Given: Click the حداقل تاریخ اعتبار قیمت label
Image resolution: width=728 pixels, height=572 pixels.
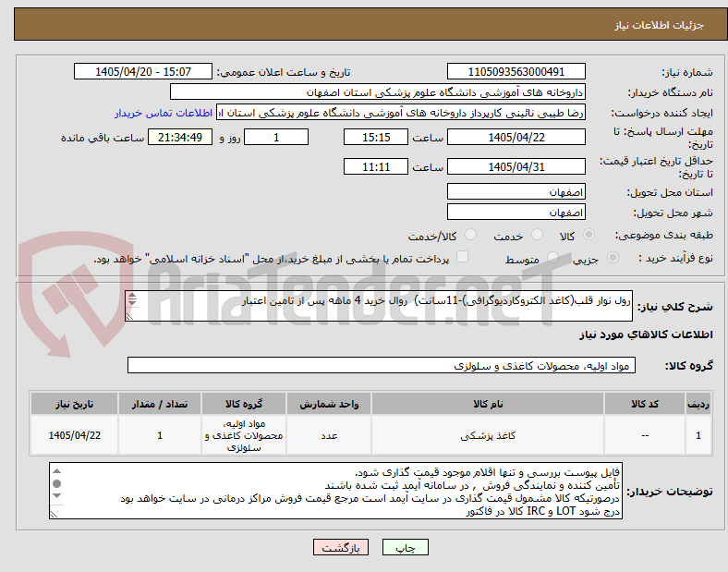Looking at the screenshot, I should tap(656, 167).
